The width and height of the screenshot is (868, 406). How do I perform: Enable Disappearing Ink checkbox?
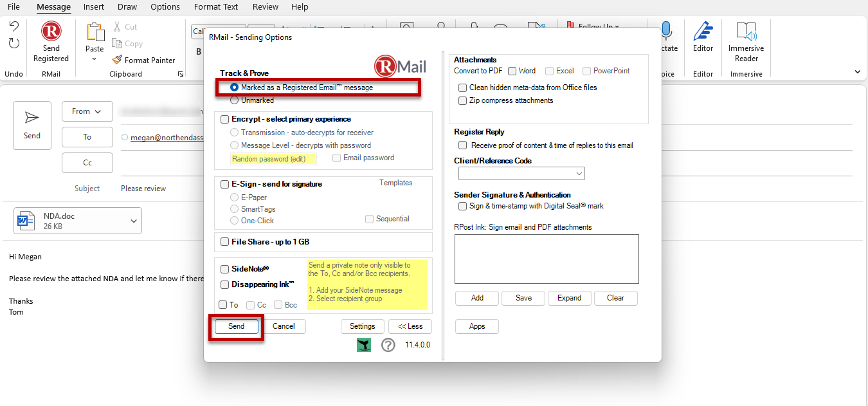pyautogui.click(x=224, y=284)
